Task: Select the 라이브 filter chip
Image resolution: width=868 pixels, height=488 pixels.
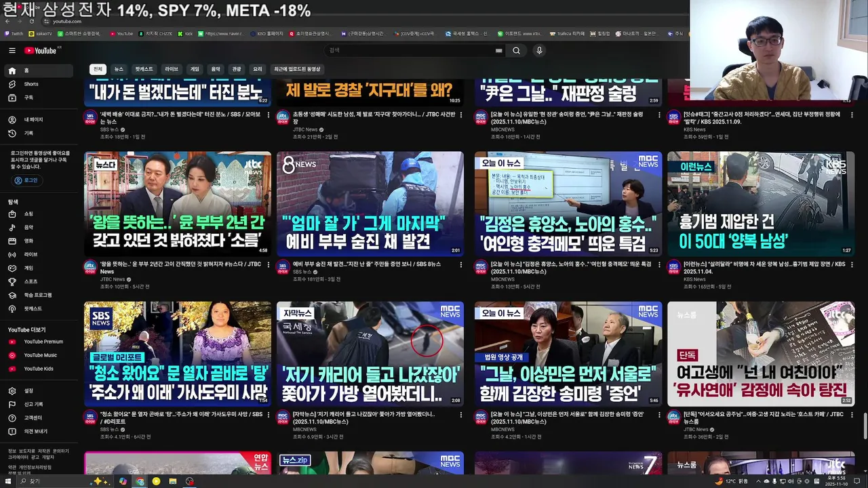Action: [172, 69]
